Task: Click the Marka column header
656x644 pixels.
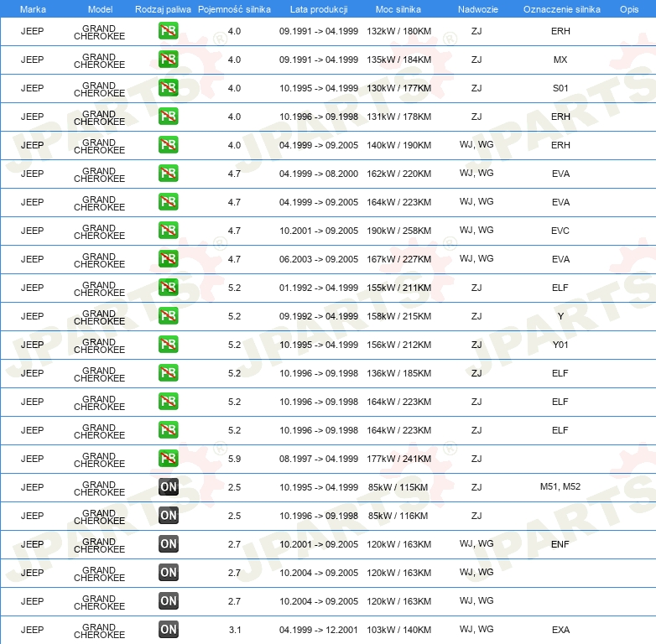Action: [33, 8]
